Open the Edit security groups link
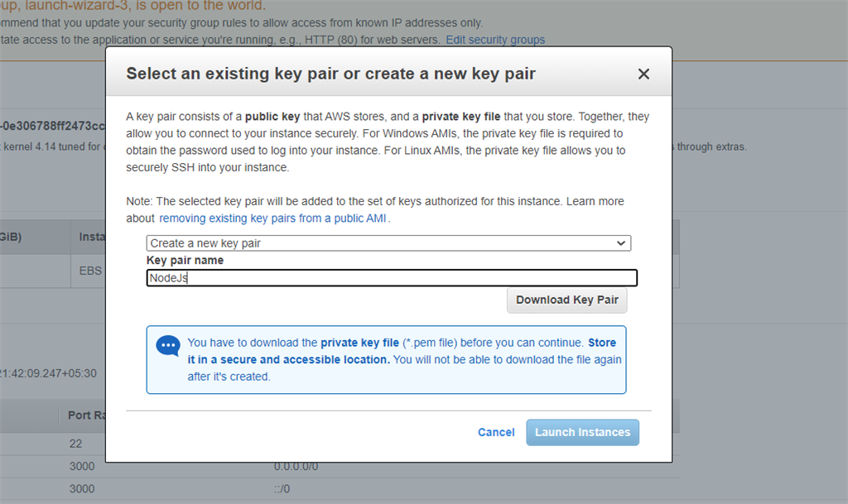848x504 pixels. [495, 40]
